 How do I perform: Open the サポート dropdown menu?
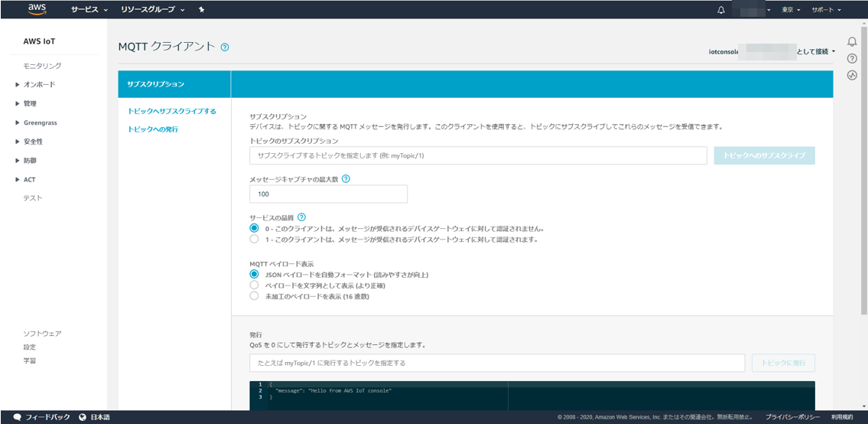coord(827,10)
